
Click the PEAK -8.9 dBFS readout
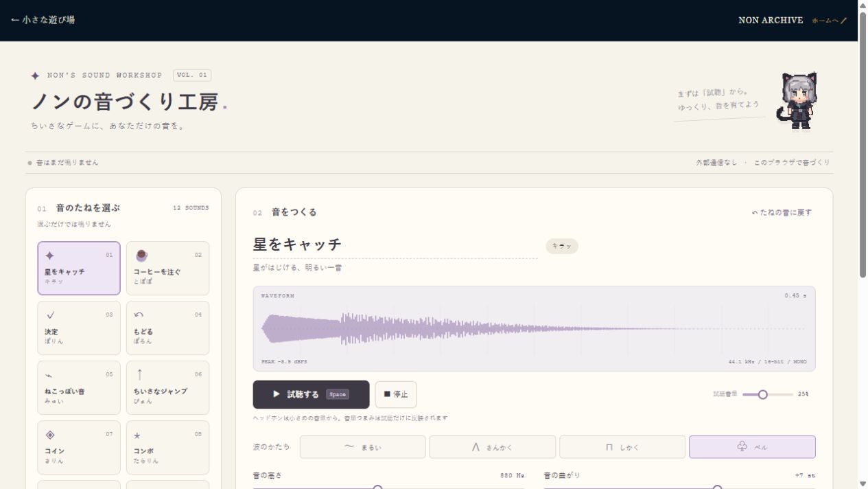(x=284, y=361)
